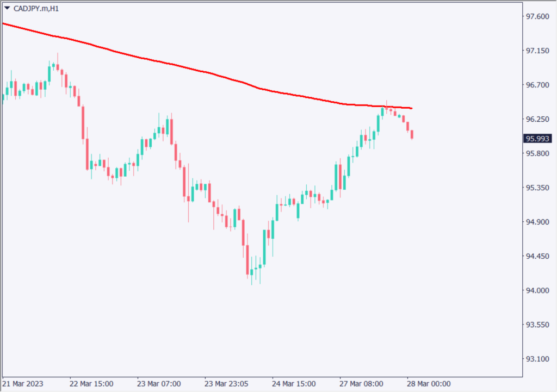Open the chart menu triangle beside CADJPY.m
Screen dimensions: 557x392
[7, 8]
